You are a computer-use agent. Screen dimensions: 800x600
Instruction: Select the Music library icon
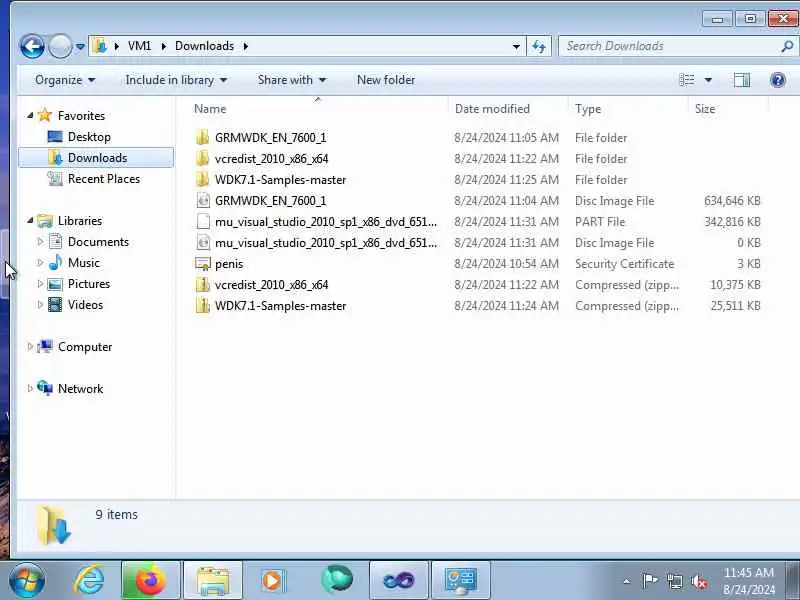[x=55, y=262]
